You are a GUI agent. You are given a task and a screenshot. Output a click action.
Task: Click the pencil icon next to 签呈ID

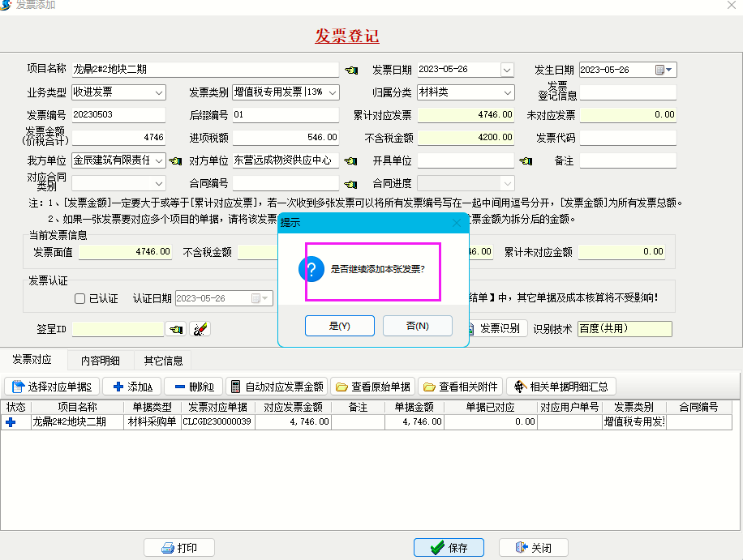(200, 329)
